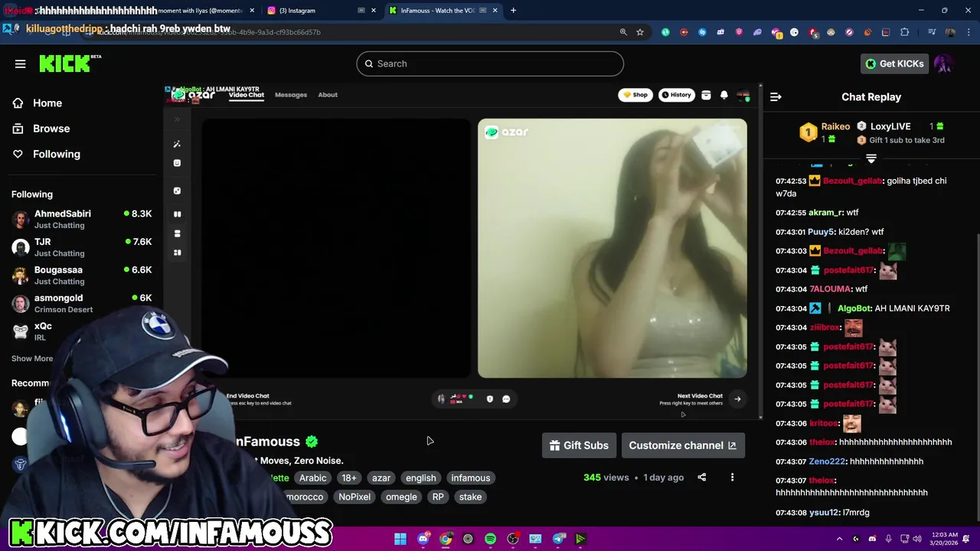
Task: Switch to Azar Messages tab
Action: pos(291,95)
